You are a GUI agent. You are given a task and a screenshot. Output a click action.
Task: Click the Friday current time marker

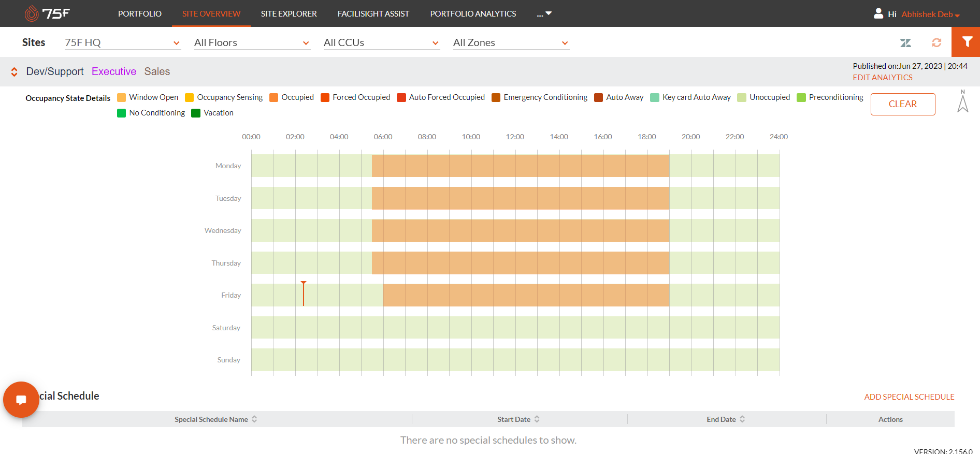click(x=304, y=294)
